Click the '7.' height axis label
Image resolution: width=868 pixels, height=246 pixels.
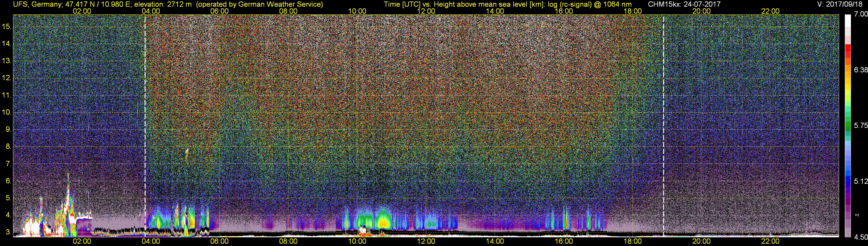(8, 164)
